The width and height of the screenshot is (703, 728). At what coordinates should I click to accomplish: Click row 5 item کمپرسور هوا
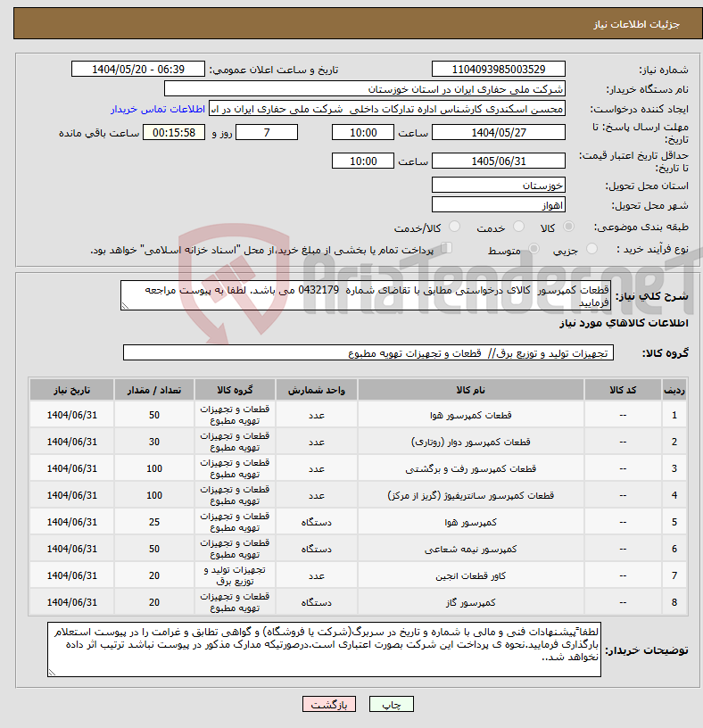(471, 522)
